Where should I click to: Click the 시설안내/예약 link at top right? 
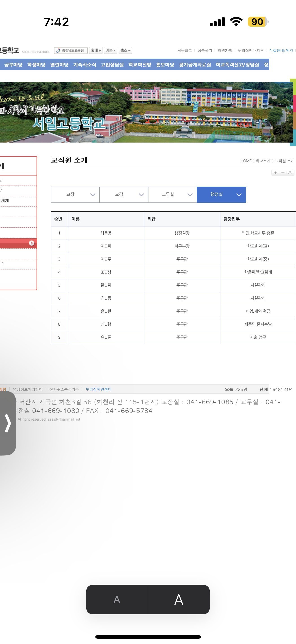pos(281,51)
